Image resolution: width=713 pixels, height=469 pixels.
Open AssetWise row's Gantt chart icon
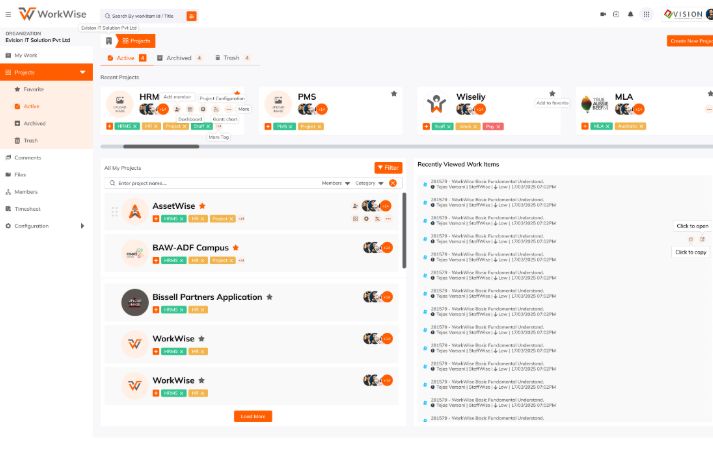click(x=377, y=219)
